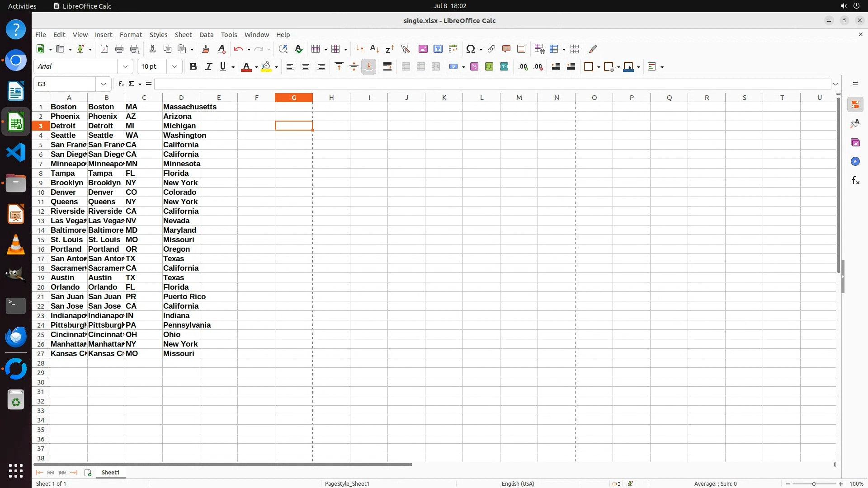Click the AutoFilter icon
Viewport: 868px width, 488px height.
(405, 49)
